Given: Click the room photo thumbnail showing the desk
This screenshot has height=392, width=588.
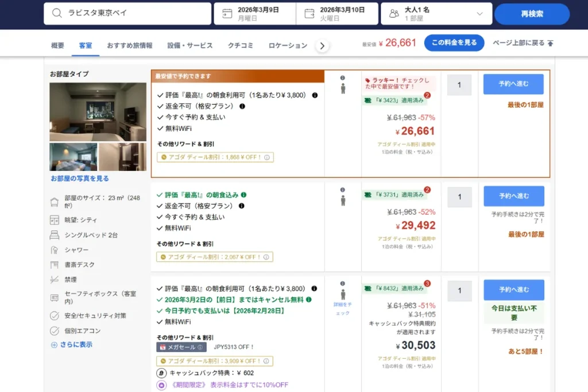Looking at the screenshot, I should point(98,111).
